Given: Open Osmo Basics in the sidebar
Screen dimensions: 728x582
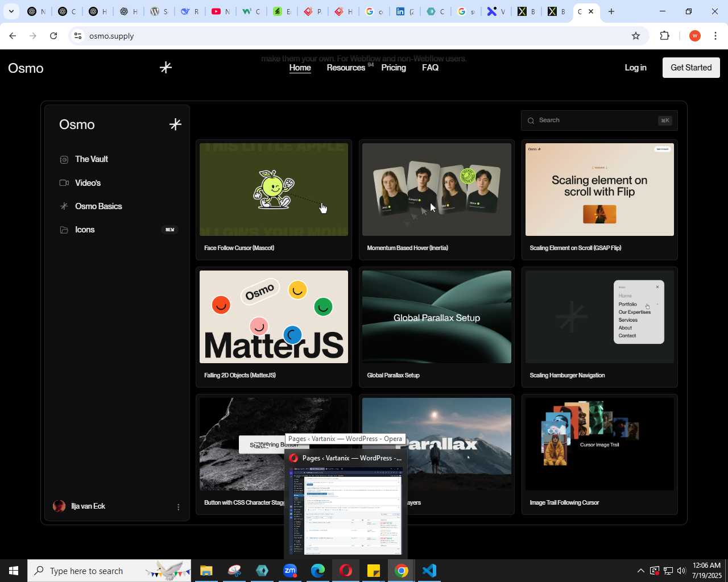Looking at the screenshot, I should (x=98, y=206).
